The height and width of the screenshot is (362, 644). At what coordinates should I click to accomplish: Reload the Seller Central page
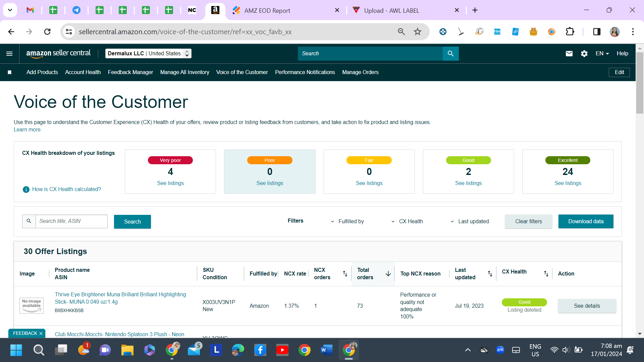tap(47, 32)
